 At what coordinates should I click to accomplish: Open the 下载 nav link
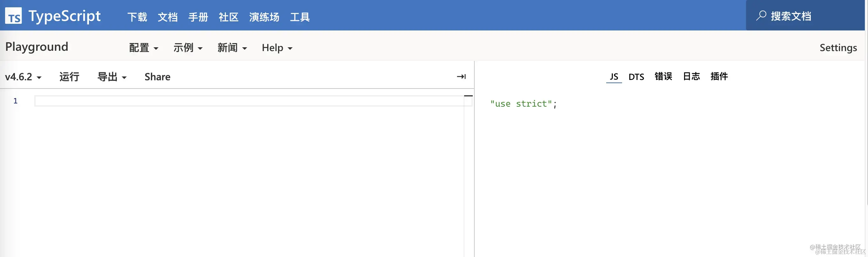[137, 17]
